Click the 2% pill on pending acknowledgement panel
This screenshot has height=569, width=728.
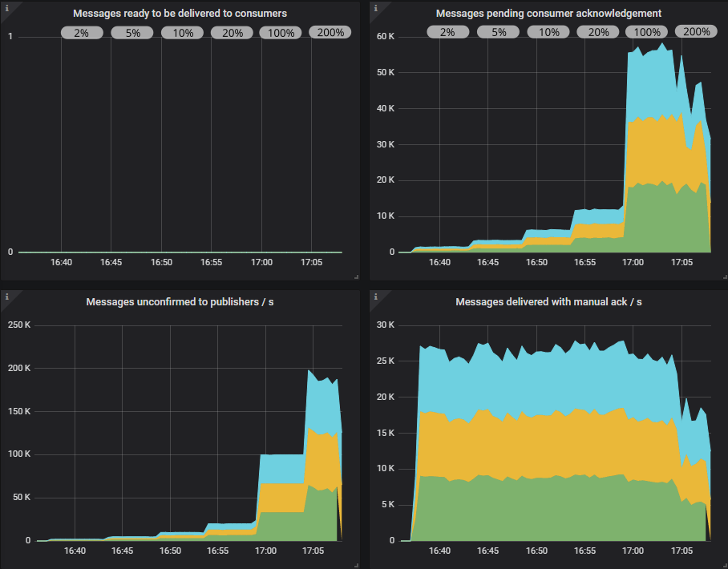point(448,31)
